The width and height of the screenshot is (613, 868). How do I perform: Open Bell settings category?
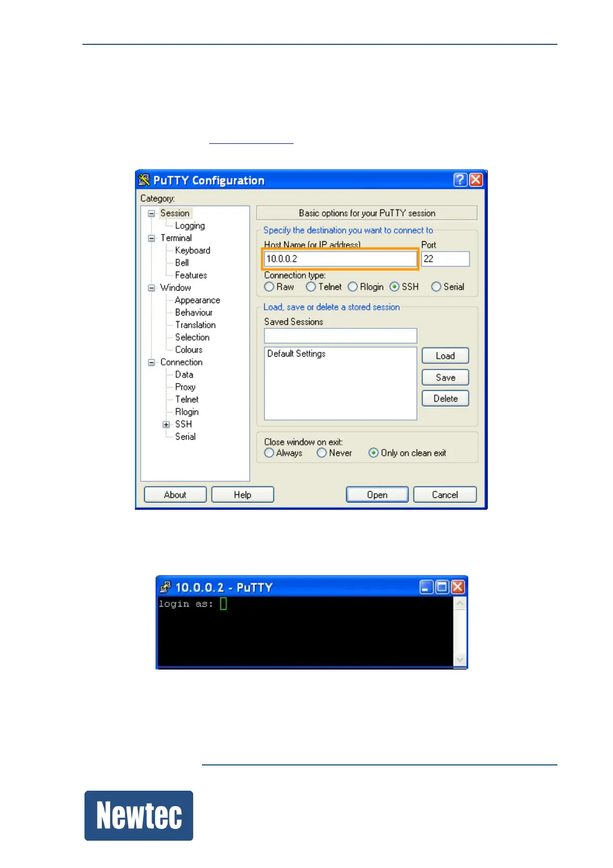182,263
